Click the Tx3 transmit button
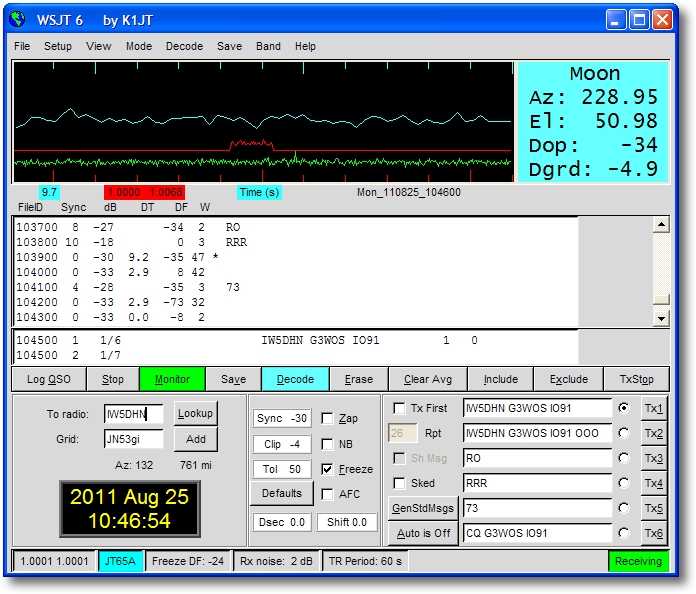The height and width of the screenshot is (594, 696). click(x=654, y=458)
